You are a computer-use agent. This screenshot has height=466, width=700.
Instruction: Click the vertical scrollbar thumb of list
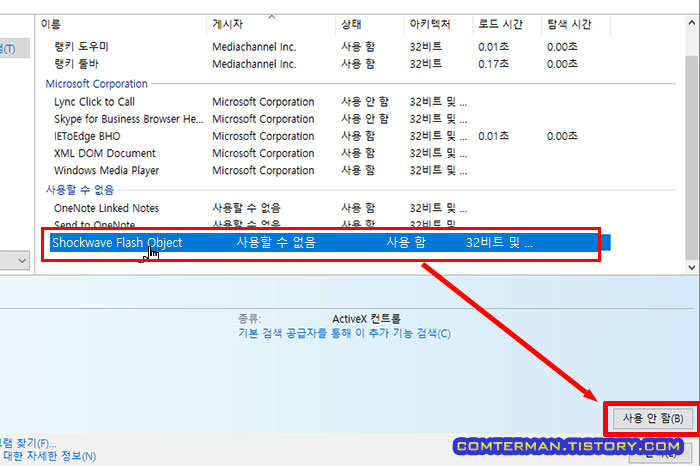pyautogui.click(x=692, y=156)
